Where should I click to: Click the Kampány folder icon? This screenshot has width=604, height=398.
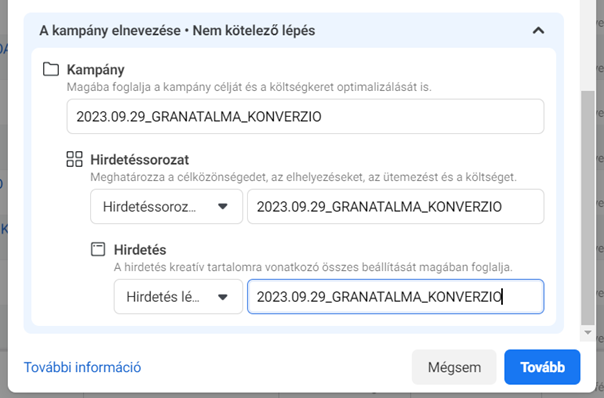click(51, 69)
